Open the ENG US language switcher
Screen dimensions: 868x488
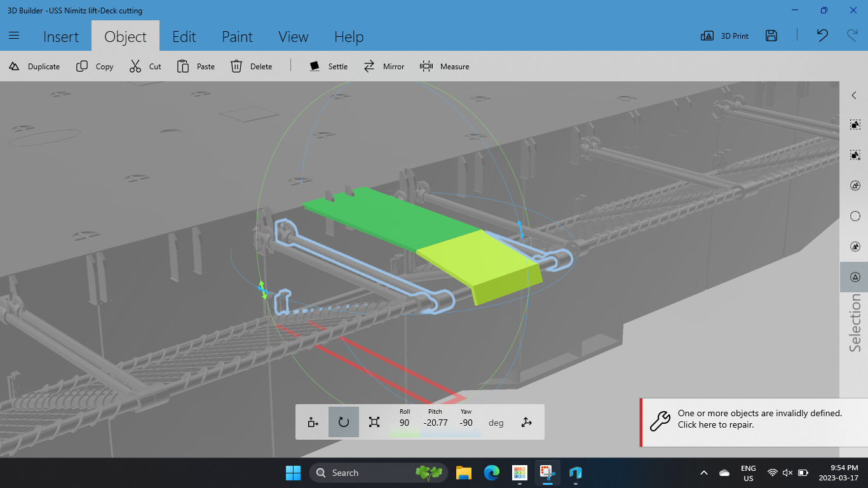pyautogui.click(x=748, y=473)
